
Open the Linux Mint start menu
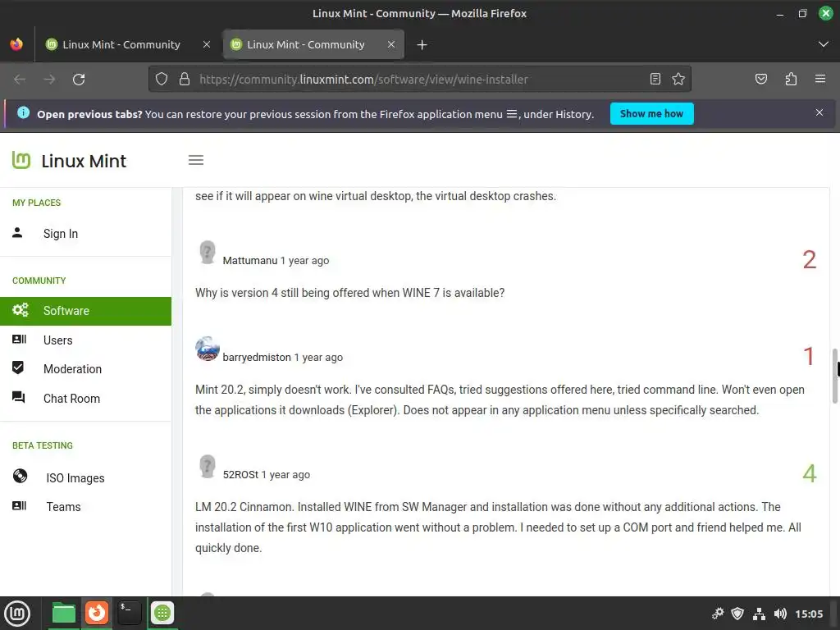(18, 614)
